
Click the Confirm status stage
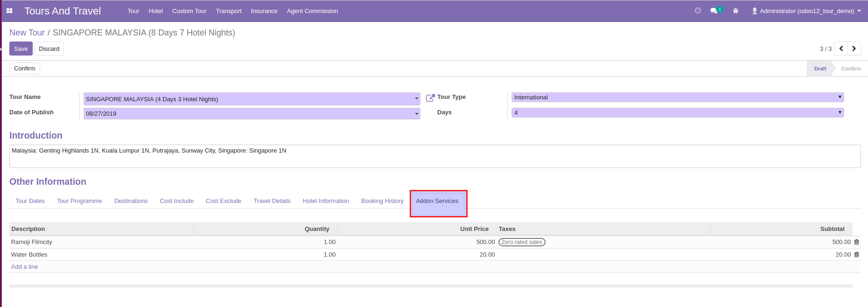pos(851,69)
